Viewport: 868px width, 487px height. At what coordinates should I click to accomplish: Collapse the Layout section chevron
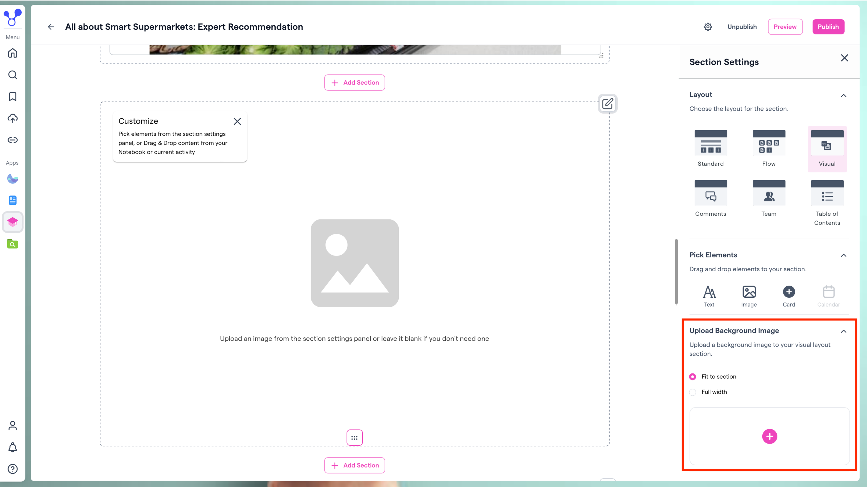click(x=843, y=96)
